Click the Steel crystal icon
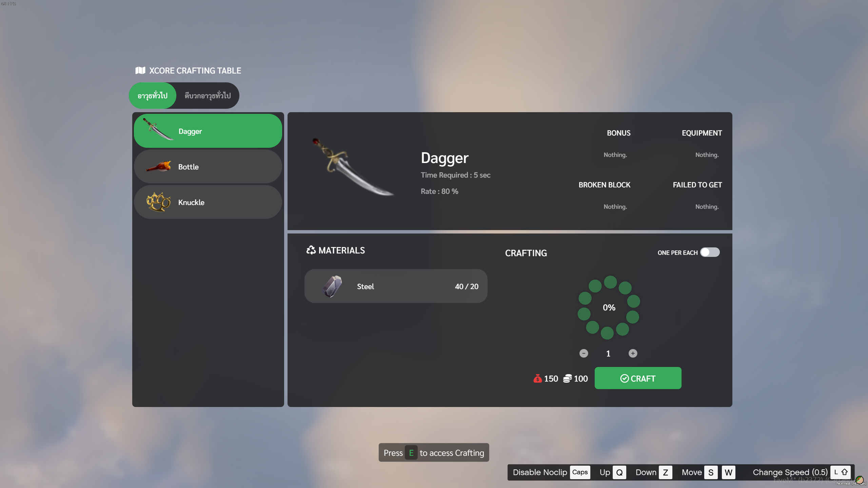The width and height of the screenshot is (868, 488). pyautogui.click(x=332, y=286)
